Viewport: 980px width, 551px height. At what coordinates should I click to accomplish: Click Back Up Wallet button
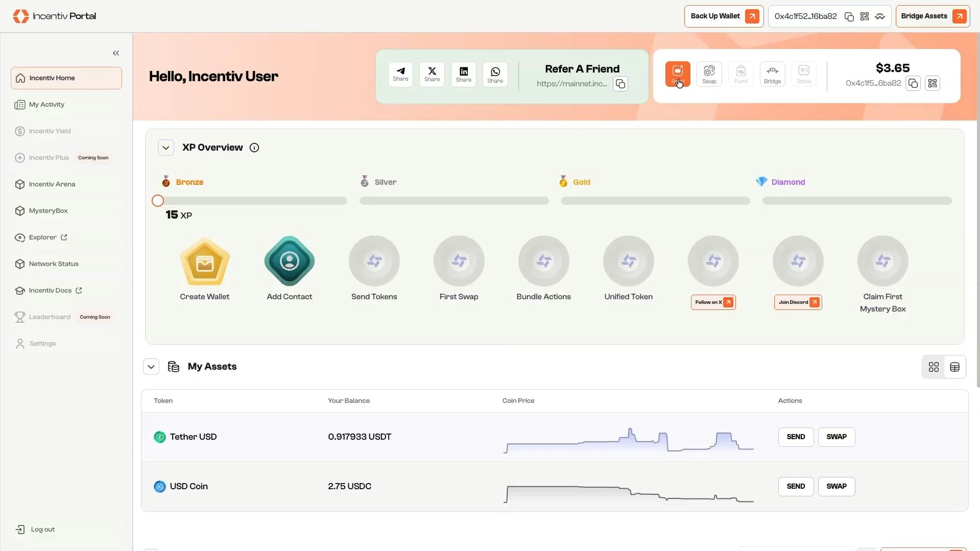tap(724, 16)
